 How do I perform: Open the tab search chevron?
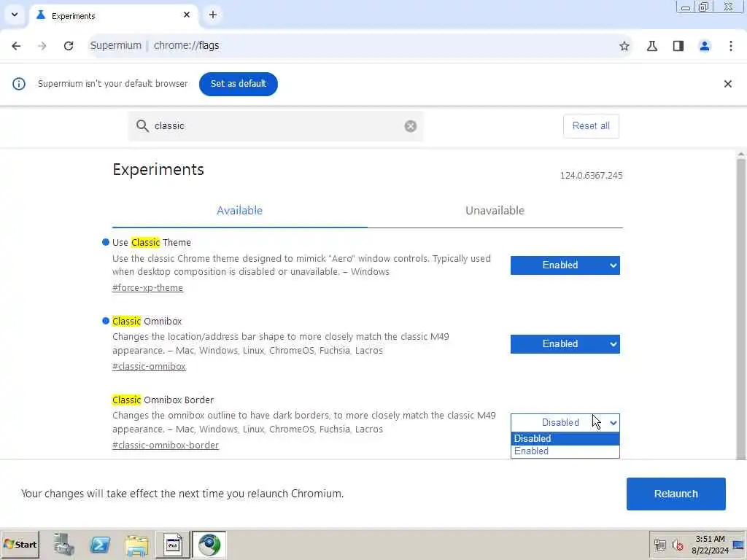[15, 15]
